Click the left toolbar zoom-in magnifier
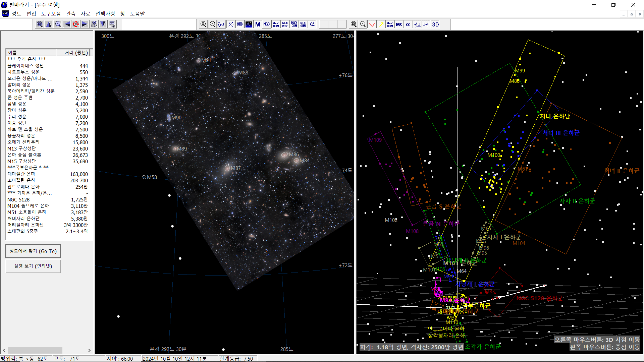The height and width of the screenshot is (362, 644). click(40, 24)
